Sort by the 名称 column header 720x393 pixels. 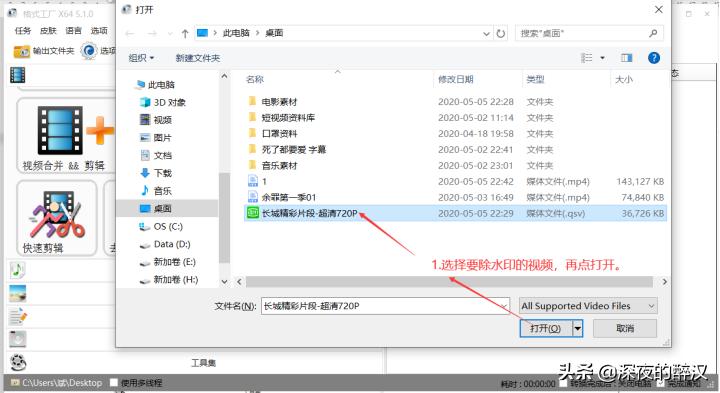click(x=255, y=79)
